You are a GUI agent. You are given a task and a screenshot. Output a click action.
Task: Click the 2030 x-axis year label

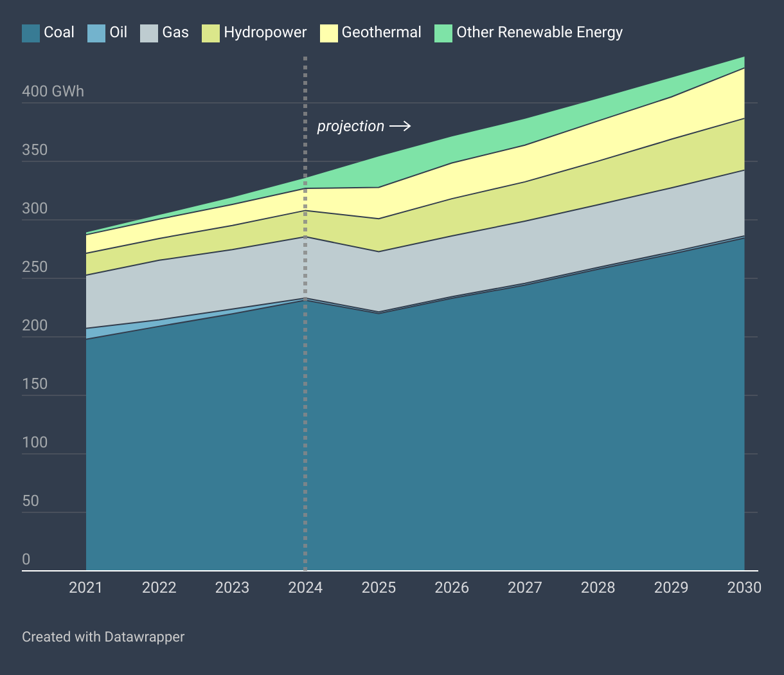click(x=744, y=588)
